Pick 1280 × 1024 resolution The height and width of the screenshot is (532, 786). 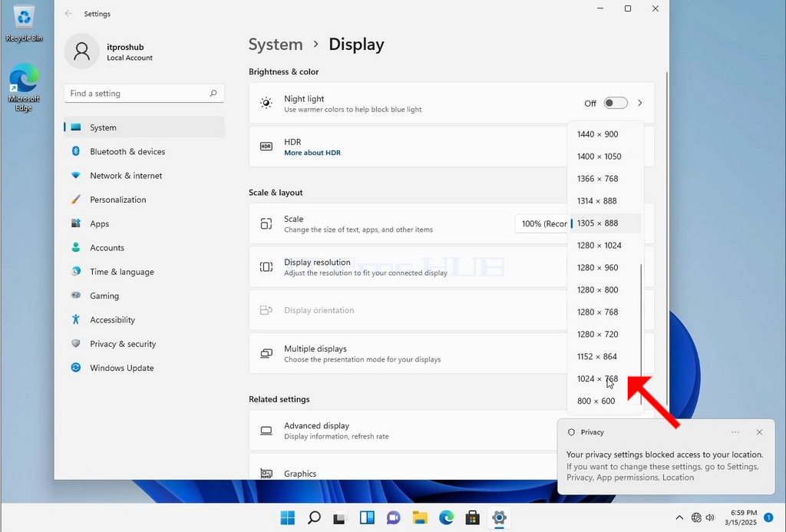[x=606, y=245]
